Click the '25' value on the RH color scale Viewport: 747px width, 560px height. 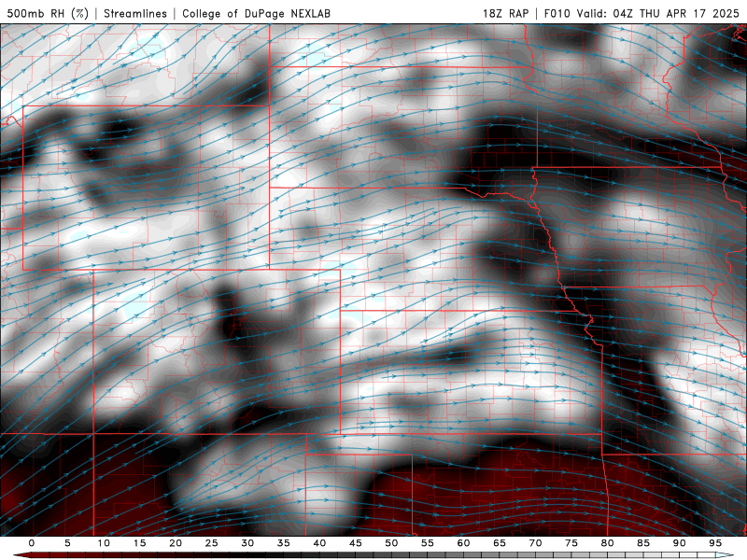pyautogui.click(x=212, y=543)
